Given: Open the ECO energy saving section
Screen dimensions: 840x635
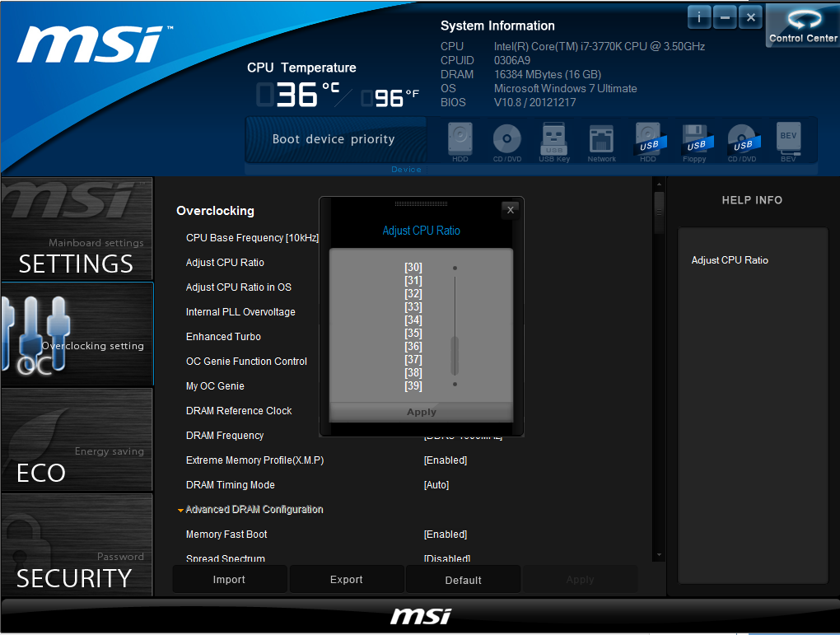Looking at the screenshot, I should point(77,440).
